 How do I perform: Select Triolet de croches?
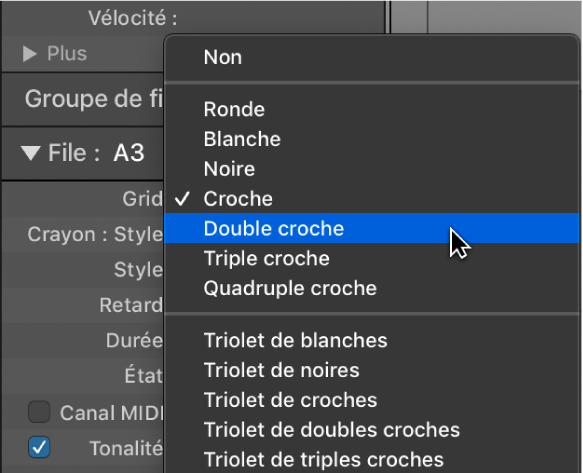[x=372, y=400]
